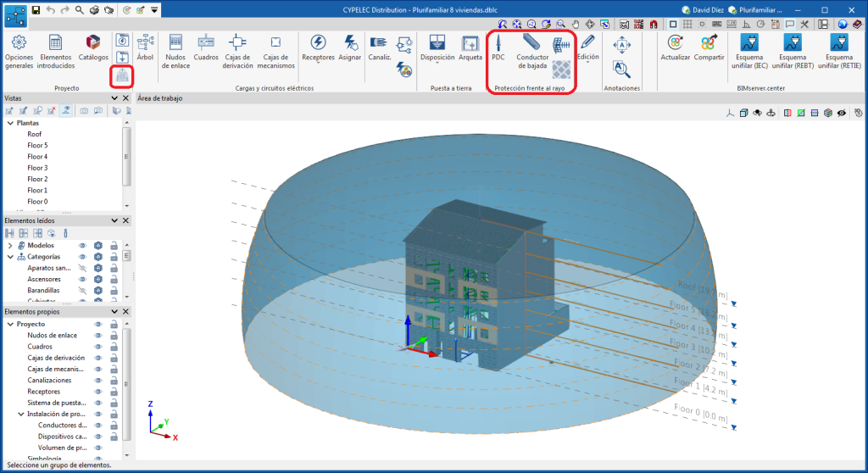This screenshot has width=868, height=473.
Task: Close the Elementos propios panel
Action: pyautogui.click(x=125, y=312)
